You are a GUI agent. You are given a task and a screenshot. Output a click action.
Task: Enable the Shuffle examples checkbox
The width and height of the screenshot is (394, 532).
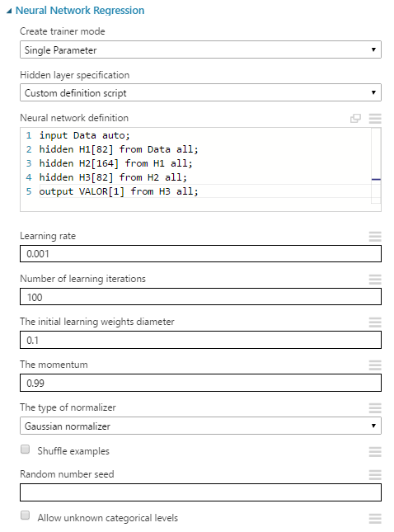[25, 450]
